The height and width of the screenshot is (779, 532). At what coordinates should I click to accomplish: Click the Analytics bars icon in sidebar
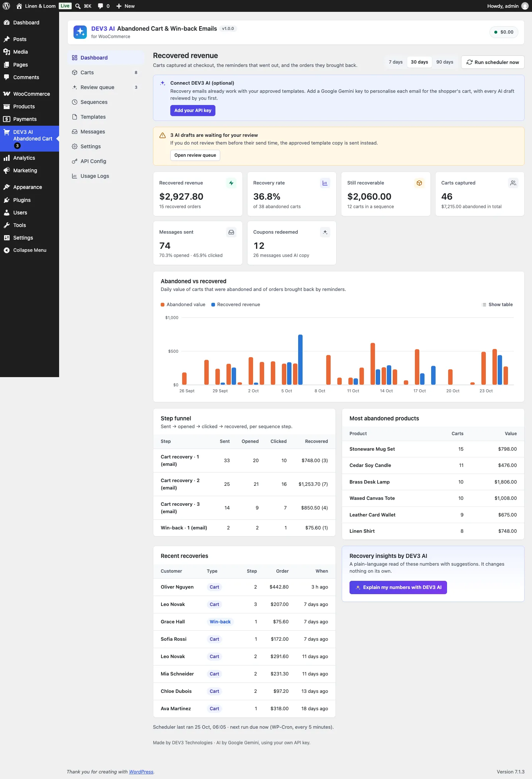tap(7, 158)
